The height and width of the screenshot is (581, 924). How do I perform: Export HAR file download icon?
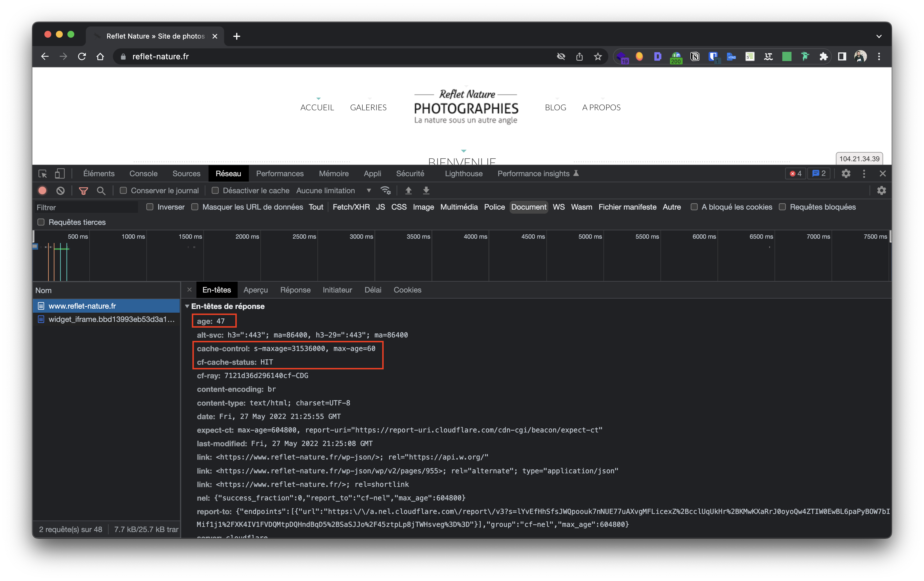click(426, 191)
